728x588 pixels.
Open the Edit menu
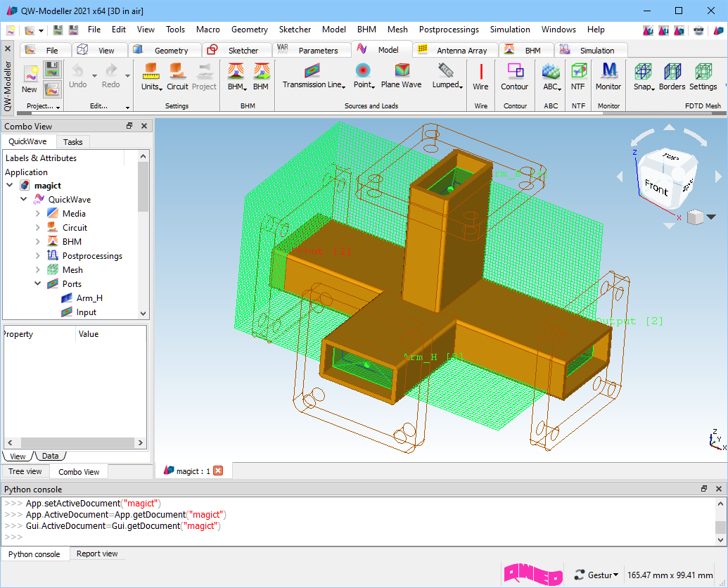119,30
